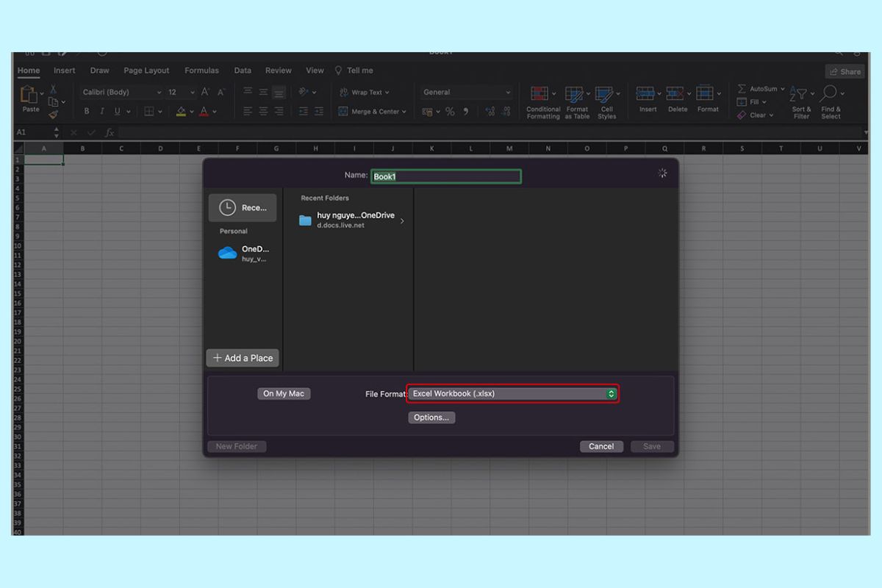Screen dimensions: 882x588
Task: Click the Name field containing Book1
Action: [446, 176]
